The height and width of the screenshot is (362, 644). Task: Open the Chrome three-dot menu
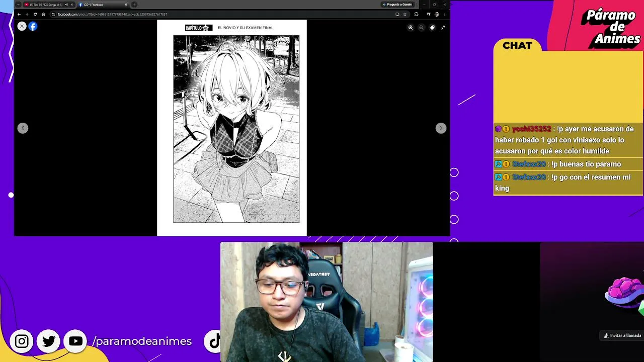click(x=445, y=14)
